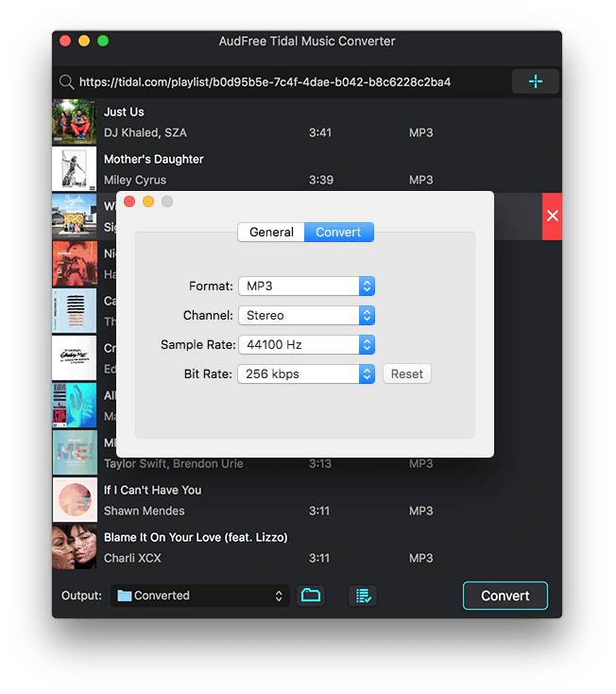The height and width of the screenshot is (694, 616).
Task: Click the Convert button at bottom
Action: pos(505,596)
